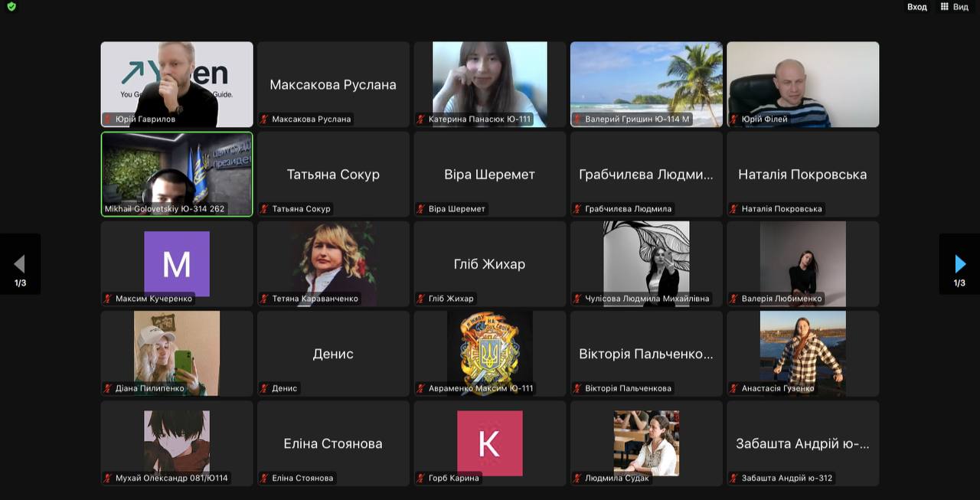Click the purple M avatar of Максим Кучеренко
980x500 pixels.
pyautogui.click(x=177, y=263)
